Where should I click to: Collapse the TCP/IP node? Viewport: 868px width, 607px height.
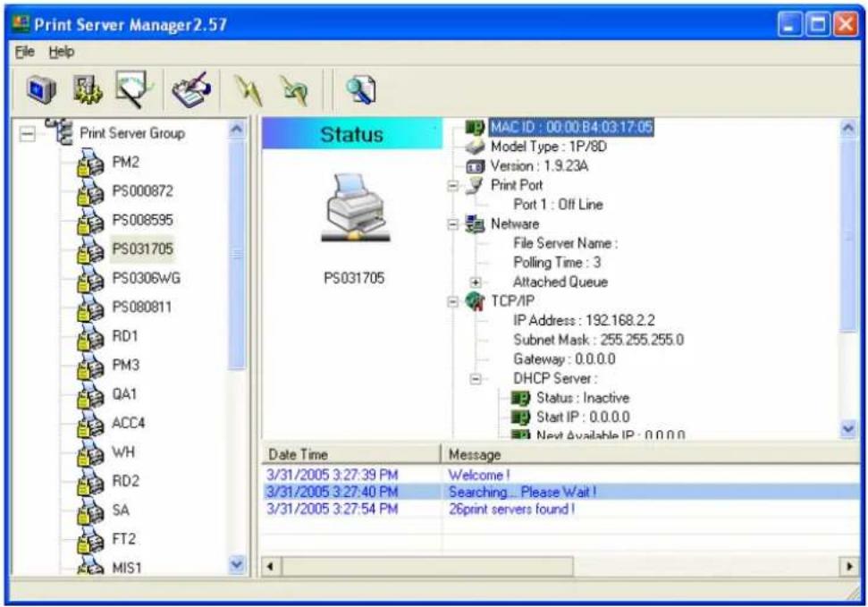(453, 302)
